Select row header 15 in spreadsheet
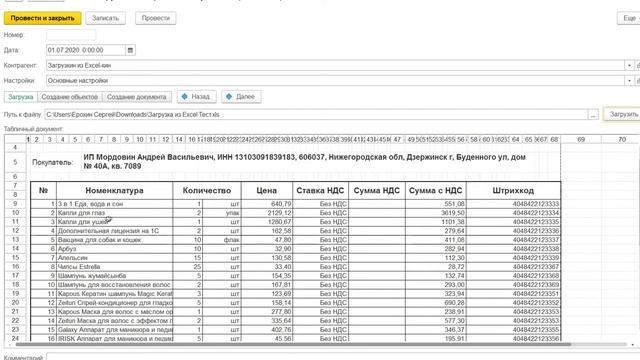Viewport: 640px width, 360px height. point(15,258)
